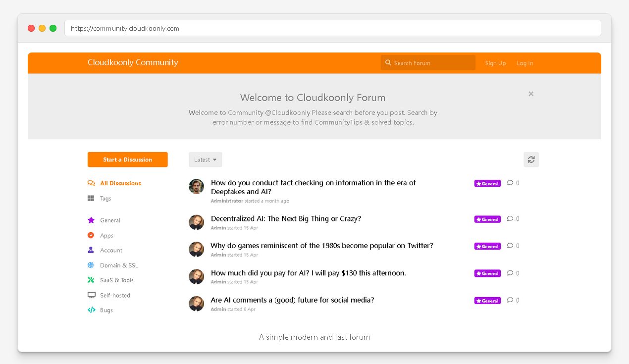This screenshot has width=629, height=364.
Task: Click General tag on Deepfakes discussion
Action: click(x=487, y=183)
